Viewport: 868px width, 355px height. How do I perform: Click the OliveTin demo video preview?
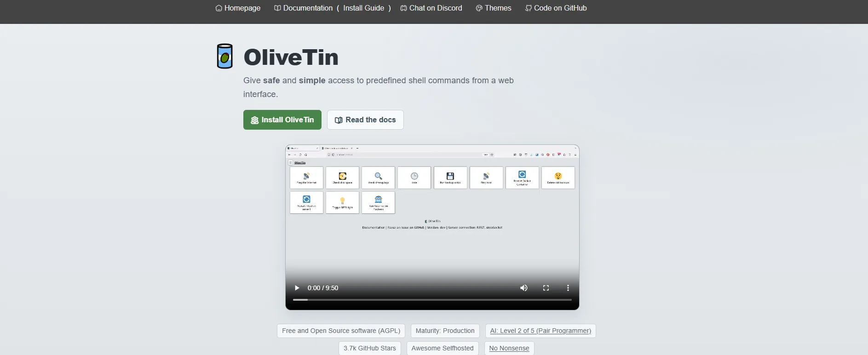point(432,227)
